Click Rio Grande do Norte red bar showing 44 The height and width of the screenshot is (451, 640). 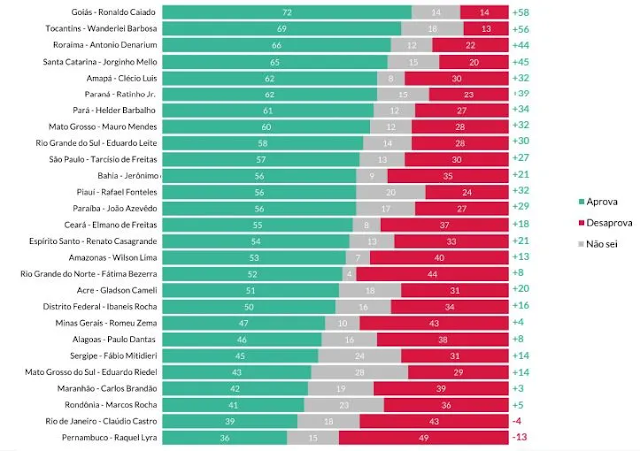[432, 274]
